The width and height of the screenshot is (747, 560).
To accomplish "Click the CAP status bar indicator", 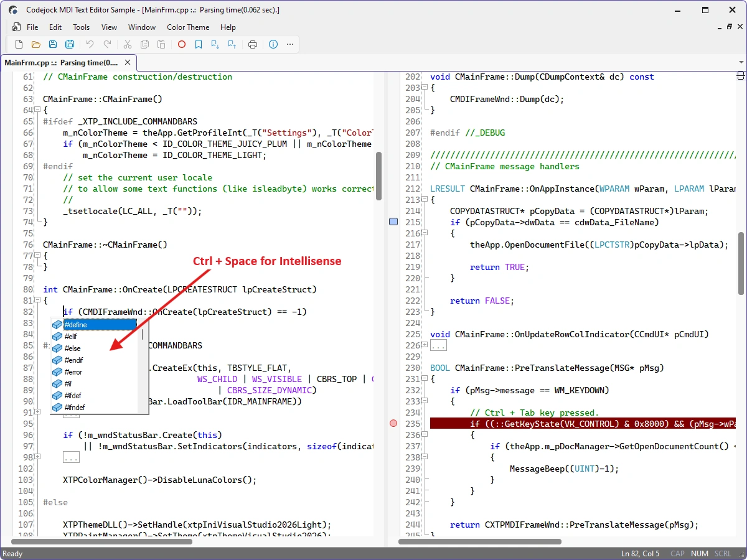I will (x=677, y=554).
